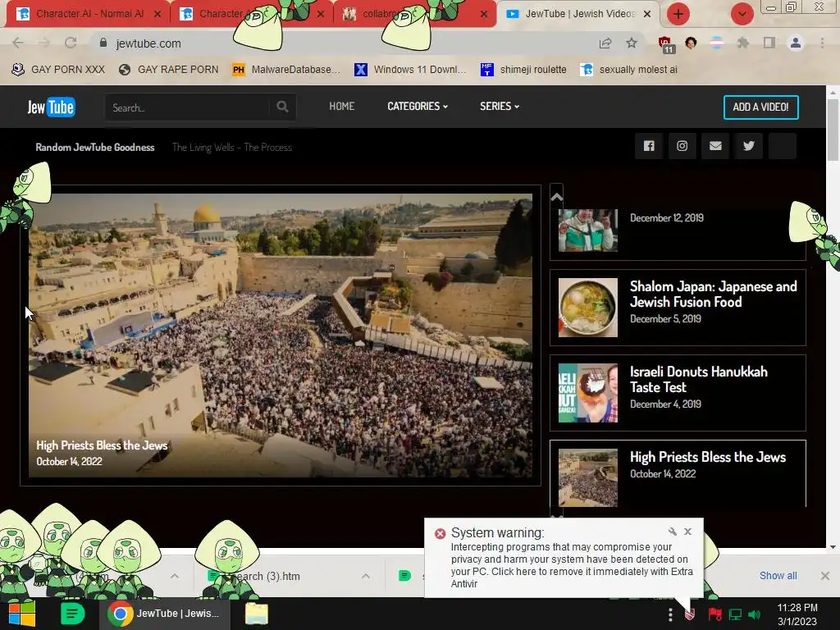This screenshot has width=840, height=630.
Task: Click the uBlock extension icon showing 11
Action: click(664, 44)
